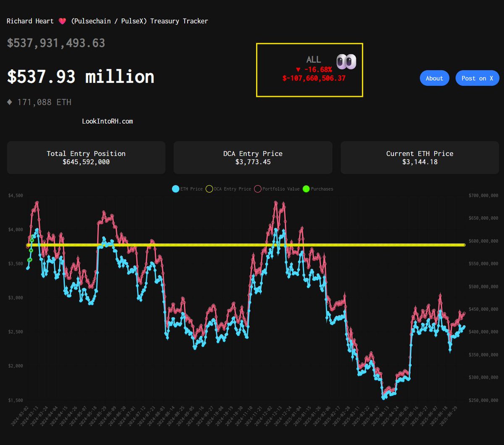
Task: Click the $4,500 left axis label
Action: (x=15, y=195)
